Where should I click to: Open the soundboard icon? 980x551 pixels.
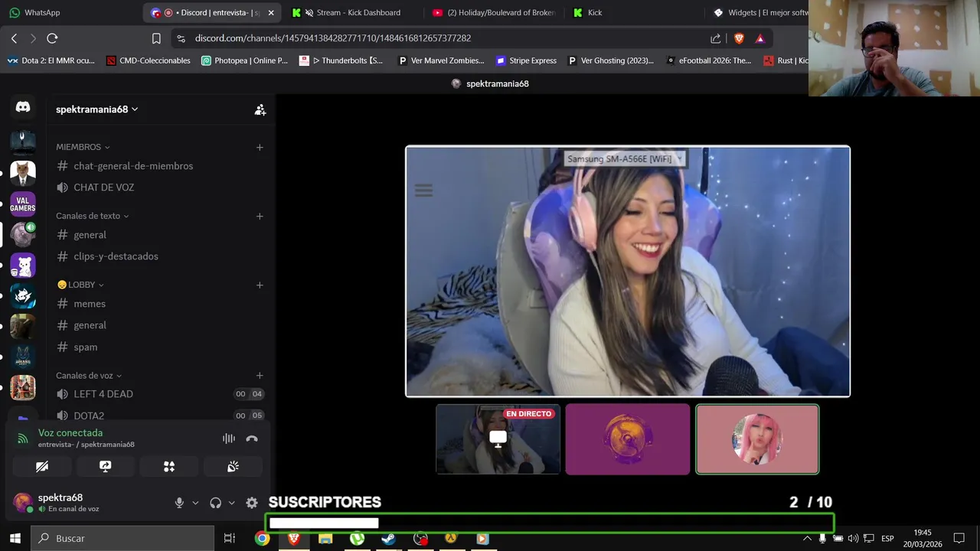tap(233, 466)
